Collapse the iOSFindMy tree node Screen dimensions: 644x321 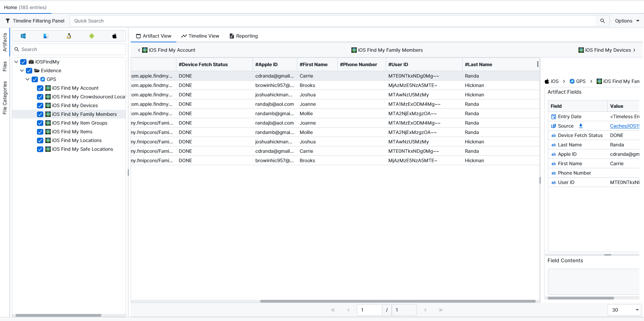pyautogui.click(x=16, y=62)
